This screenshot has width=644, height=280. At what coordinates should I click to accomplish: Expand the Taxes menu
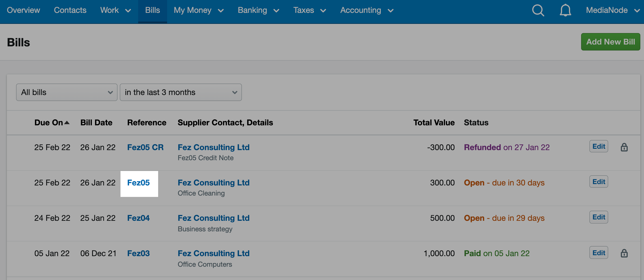310,10
